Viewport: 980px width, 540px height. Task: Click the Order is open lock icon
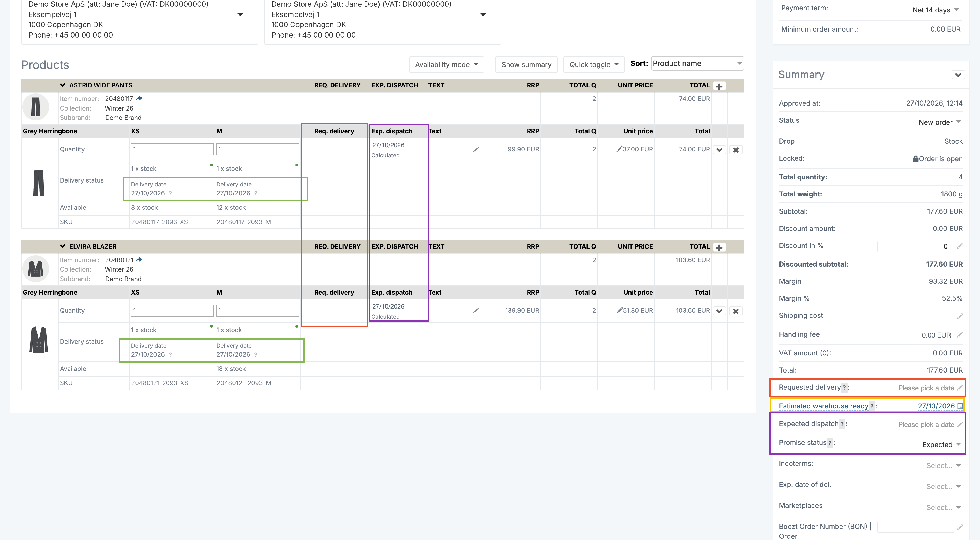pyautogui.click(x=915, y=159)
